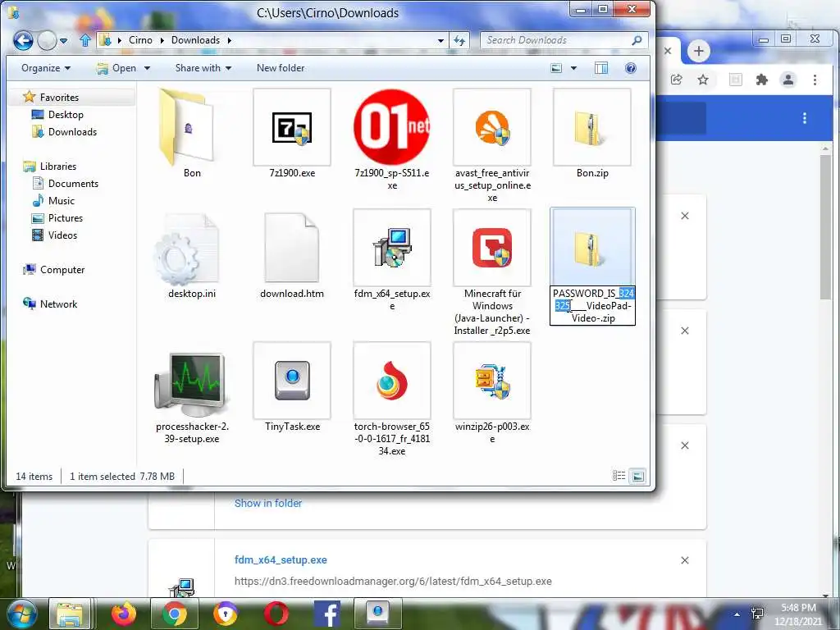Open Chrome extensions puzzle icon
The height and width of the screenshot is (630, 840).
(761, 80)
